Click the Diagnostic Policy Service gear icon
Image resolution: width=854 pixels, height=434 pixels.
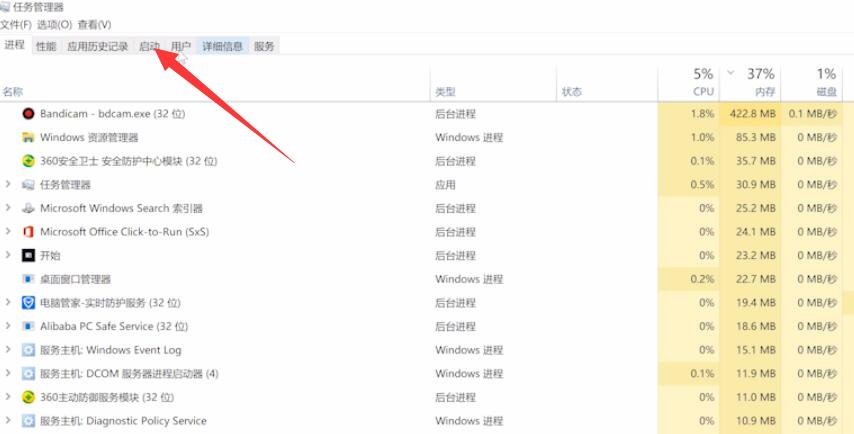click(x=28, y=420)
